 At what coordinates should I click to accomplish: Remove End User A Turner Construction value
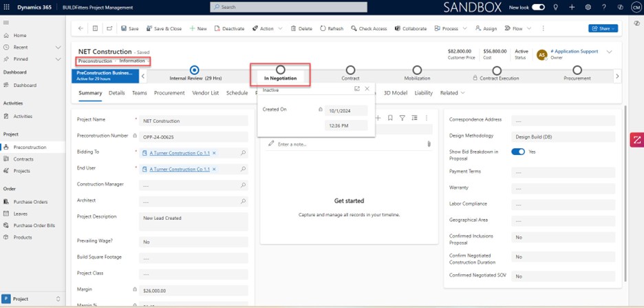(214, 169)
